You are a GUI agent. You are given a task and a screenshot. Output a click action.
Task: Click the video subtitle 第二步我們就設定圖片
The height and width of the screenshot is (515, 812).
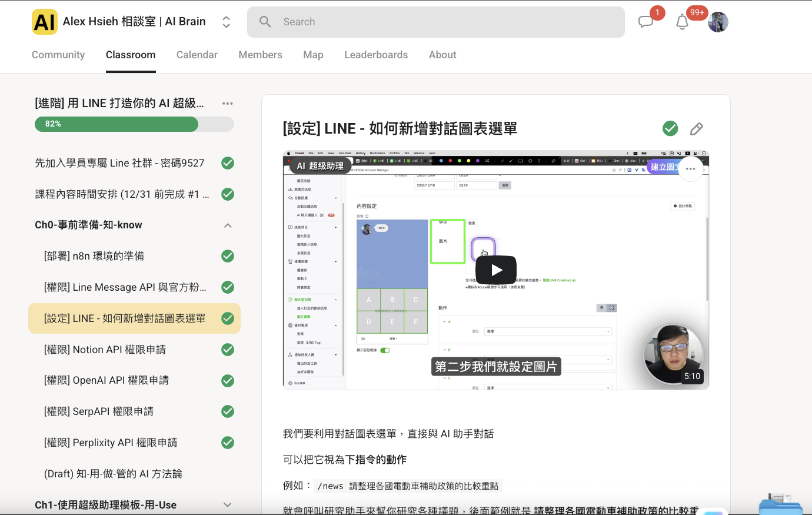[x=496, y=367]
